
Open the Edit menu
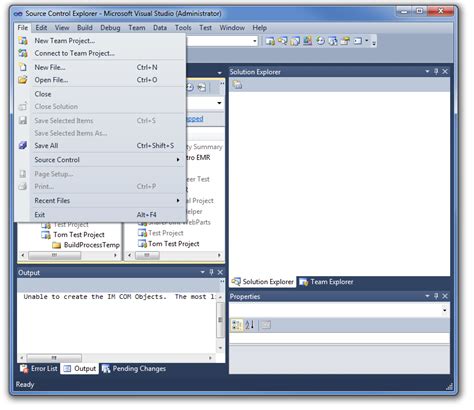point(41,28)
